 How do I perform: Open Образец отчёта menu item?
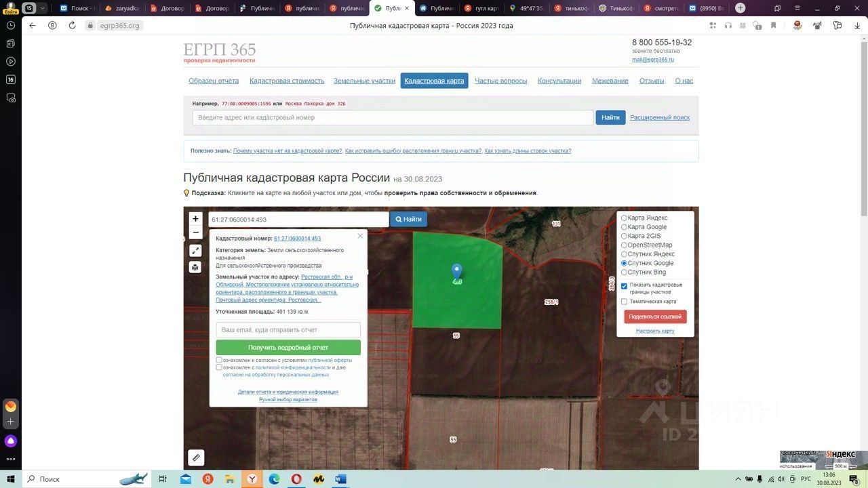pyautogui.click(x=214, y=81)
